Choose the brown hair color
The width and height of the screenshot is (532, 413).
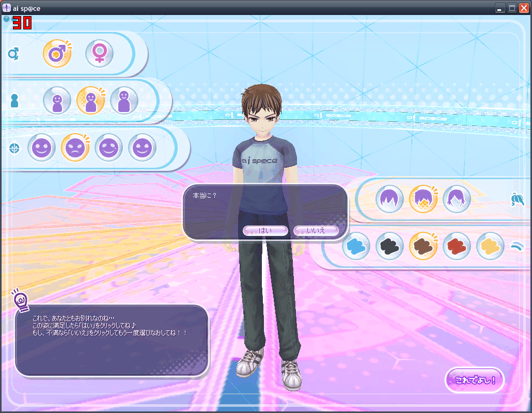point(423,246)
